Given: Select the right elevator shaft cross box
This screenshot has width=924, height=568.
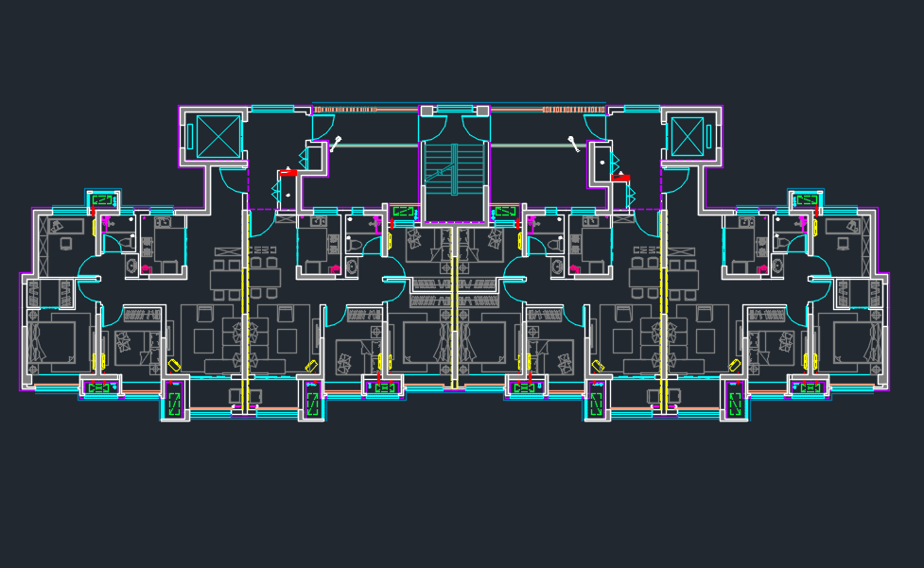Looking at the screenshot, I should coord(688,136).
